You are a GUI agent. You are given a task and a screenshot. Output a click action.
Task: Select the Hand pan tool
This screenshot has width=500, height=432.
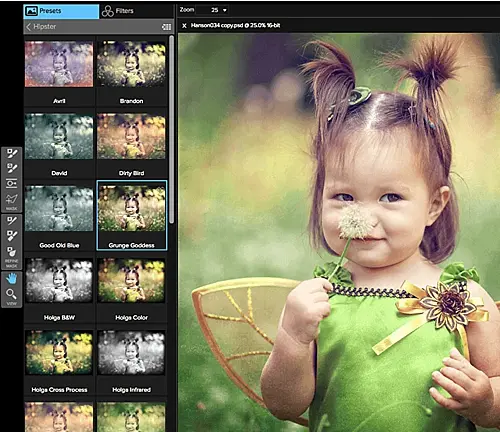coord(11,278)
